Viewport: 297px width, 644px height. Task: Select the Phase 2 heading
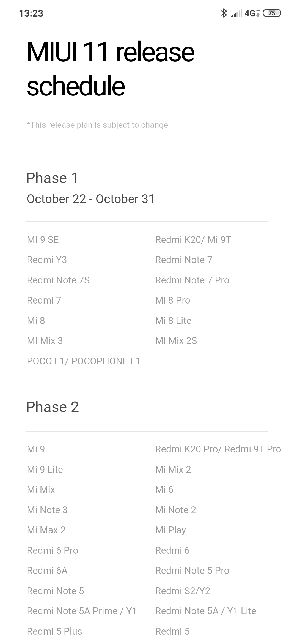tap(53, 407)
